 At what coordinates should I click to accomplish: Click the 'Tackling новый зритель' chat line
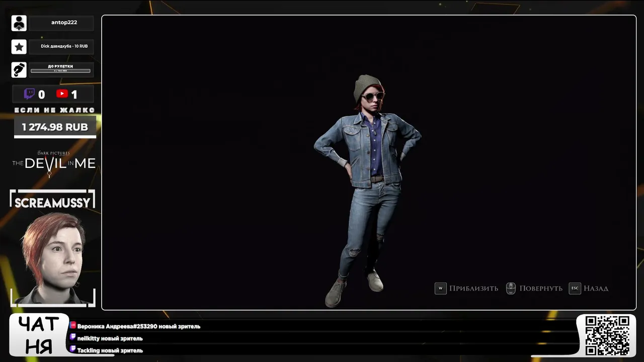click(x=110, y=350)
